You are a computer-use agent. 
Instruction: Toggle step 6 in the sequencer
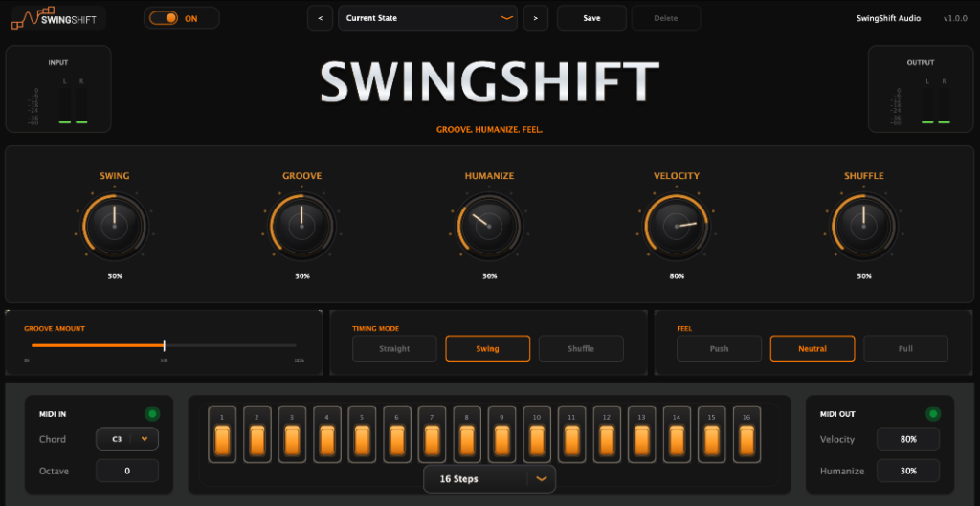(x=397, y=434)
